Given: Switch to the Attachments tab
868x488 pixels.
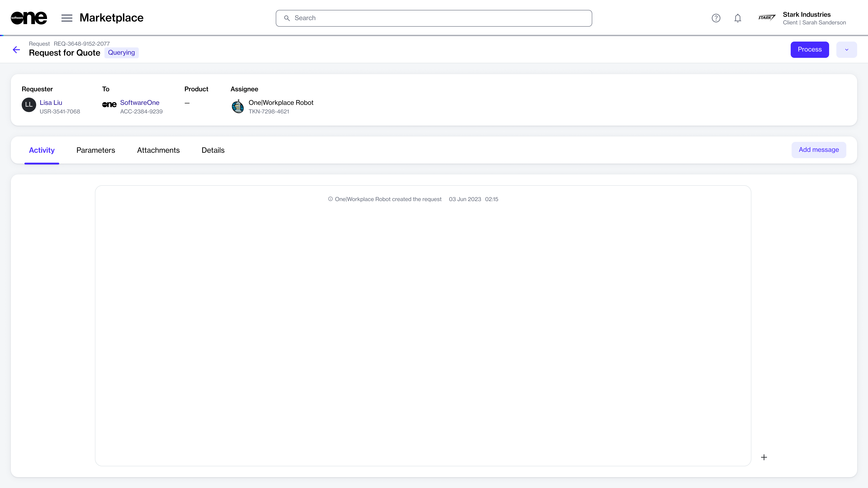Looking at the screenshot, I should coord(158,150).
